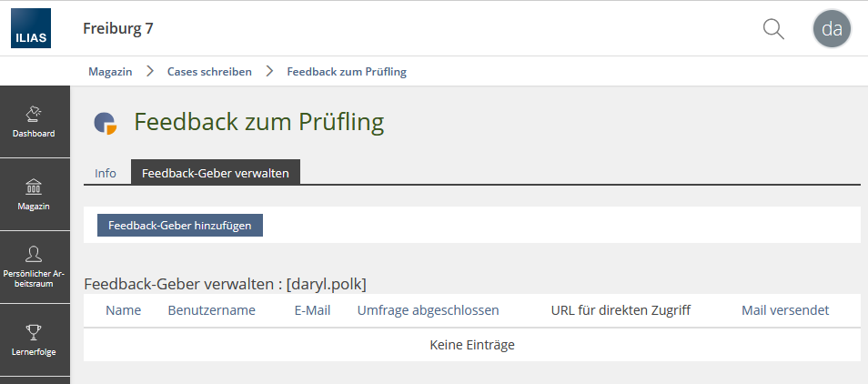Open the Dashboard sidebar item

34,122
